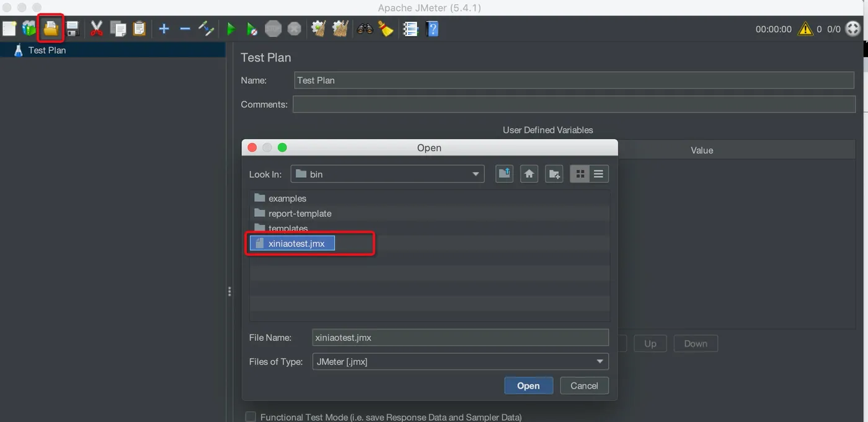Save the test plan with floppy icon

click(73, 29)
